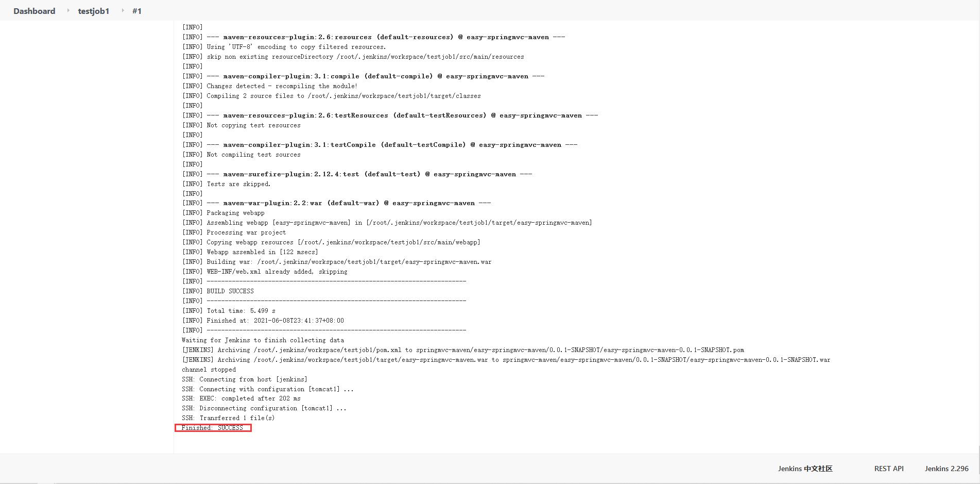Open the Dashboard breadcrumb link
Viewport: 980px width, 484px height.
click(34, 11)
